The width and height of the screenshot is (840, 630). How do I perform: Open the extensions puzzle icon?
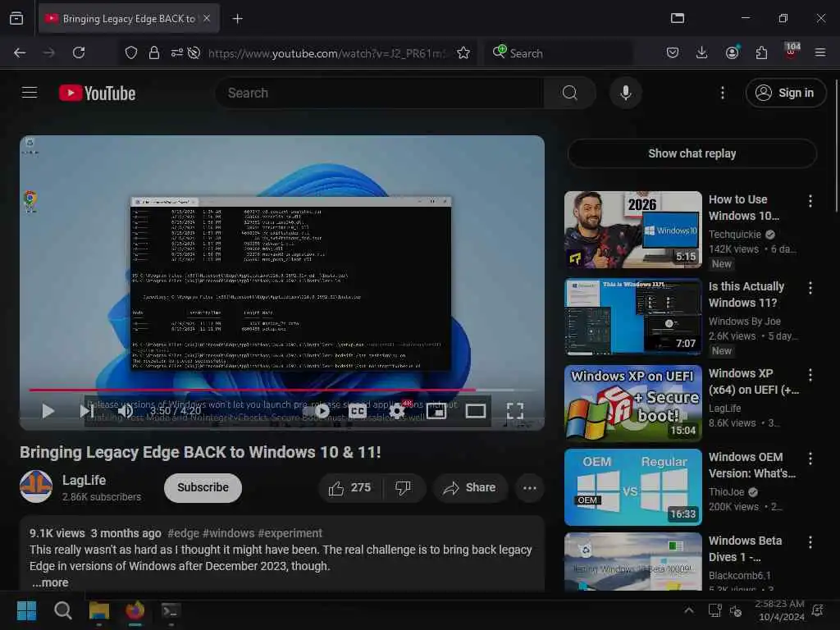point(761,52)
